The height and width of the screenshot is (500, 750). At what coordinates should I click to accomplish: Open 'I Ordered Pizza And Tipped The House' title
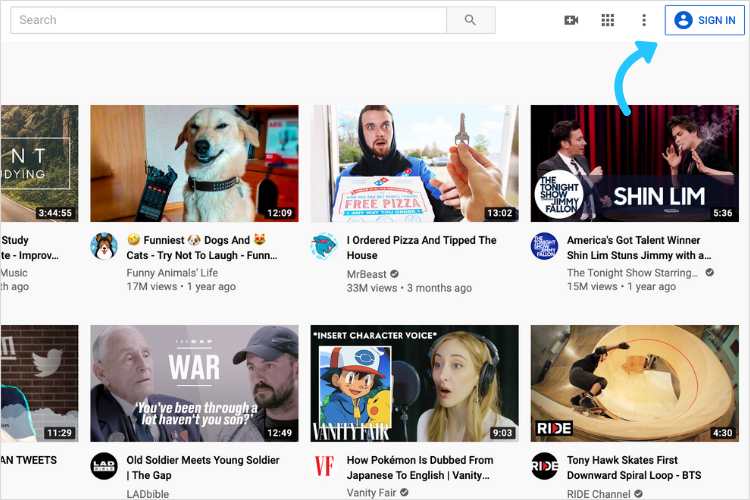[x=421, y=247]
